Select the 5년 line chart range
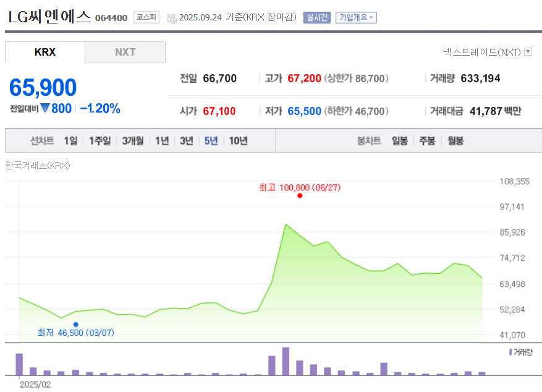 pos(211,141)
